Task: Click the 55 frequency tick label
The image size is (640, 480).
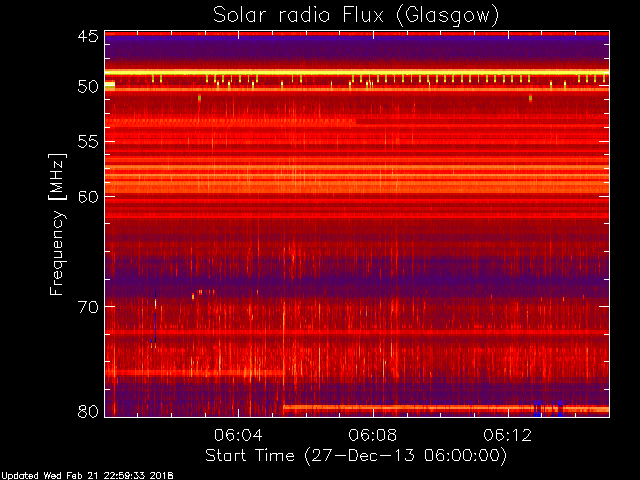Action: click(88, 142)
